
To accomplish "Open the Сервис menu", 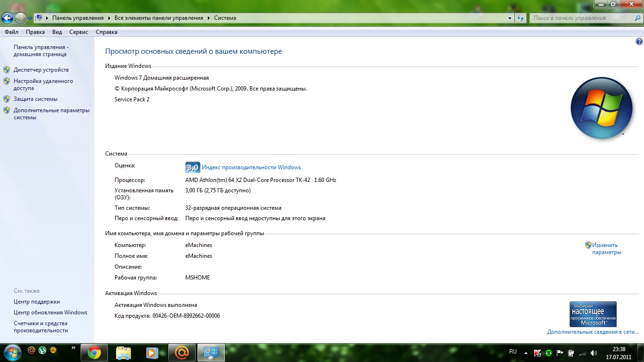I will coord(79,32).
